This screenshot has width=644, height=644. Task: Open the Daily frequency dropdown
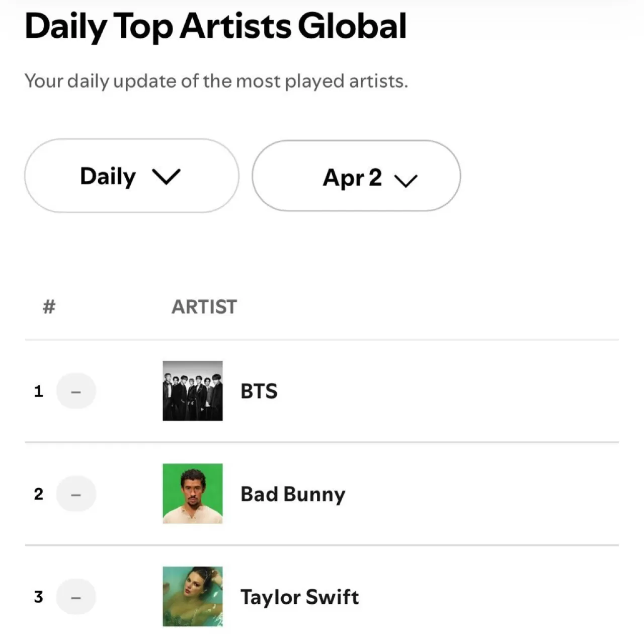coord(131,176)
